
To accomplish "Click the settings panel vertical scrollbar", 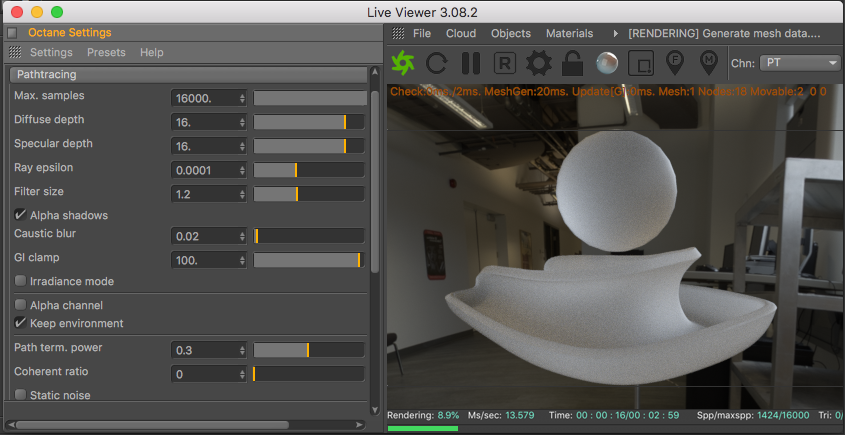I will pos(375,181).
